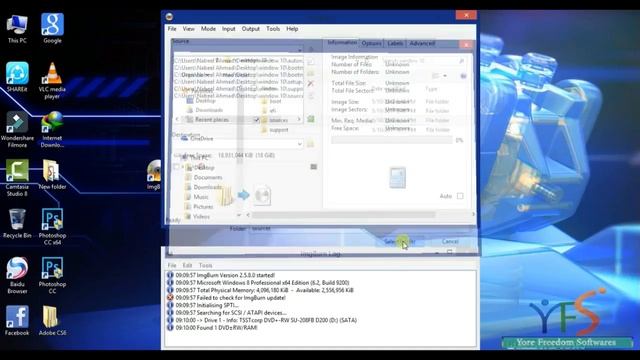The image size is (640, 360).
Task: Open the Adobe CS6 folder icon
Action: pyautogui.click(x=52, y=321)
